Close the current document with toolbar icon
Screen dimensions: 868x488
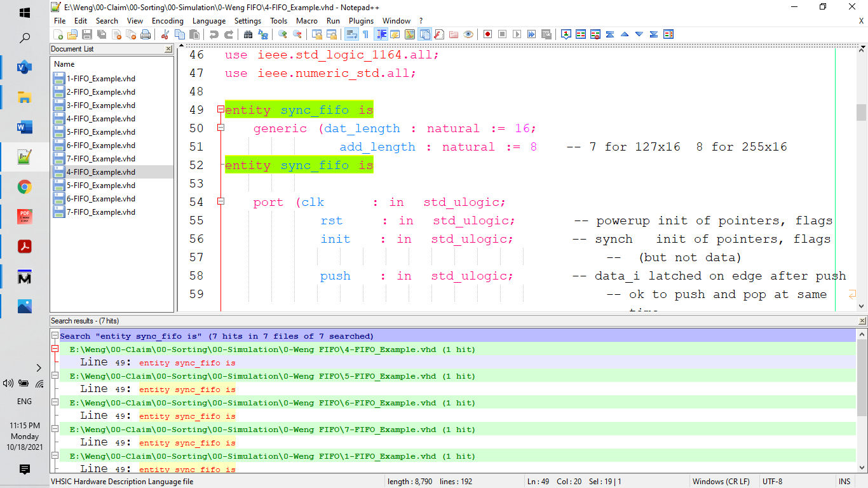tap(116, 34)
